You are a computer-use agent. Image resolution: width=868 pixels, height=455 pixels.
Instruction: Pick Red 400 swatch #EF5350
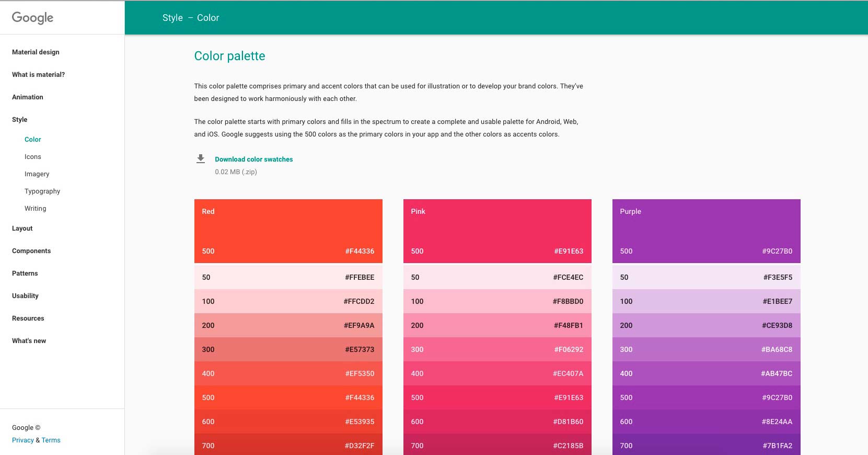click(288, 373)
